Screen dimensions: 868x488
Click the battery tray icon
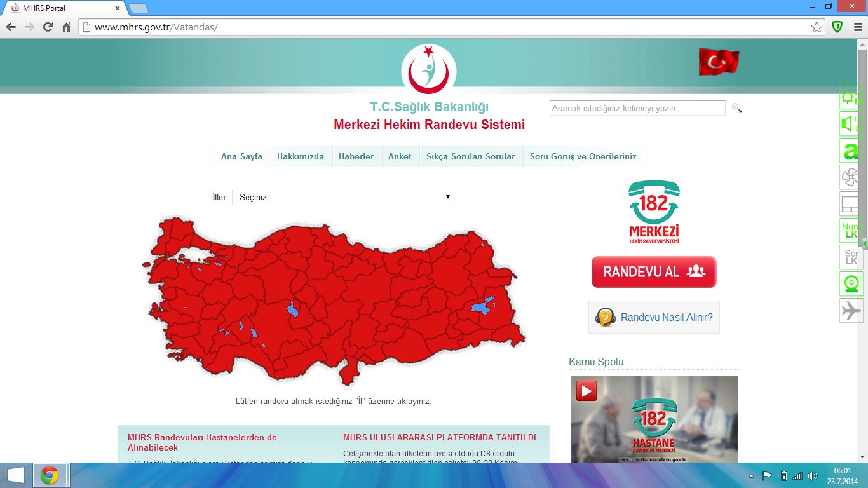point(783,476)
